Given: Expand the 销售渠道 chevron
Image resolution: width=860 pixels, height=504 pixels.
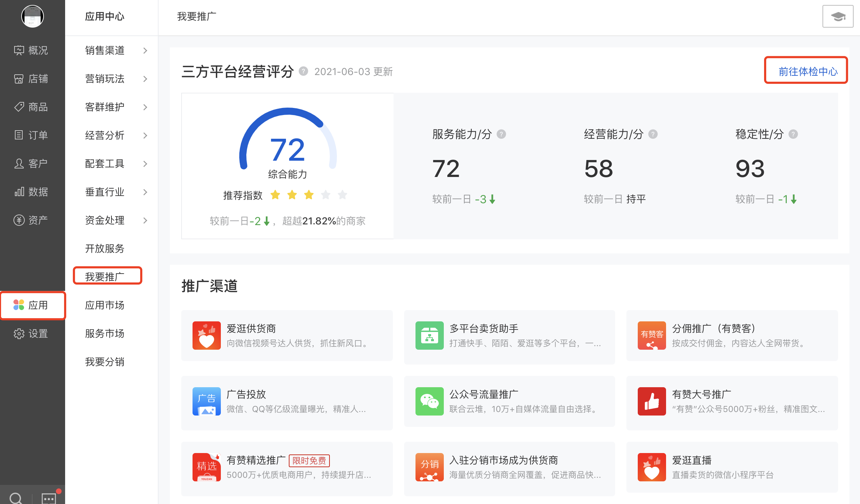Looking at the screenshot, I should coord(145,51).
